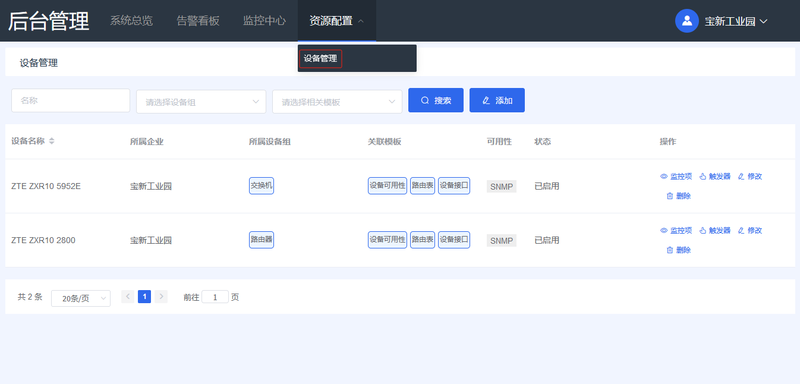Click 设备可用性 tag in ZXR10 2800 row
This screenshot has height=384, width=800.
point(387,240)
